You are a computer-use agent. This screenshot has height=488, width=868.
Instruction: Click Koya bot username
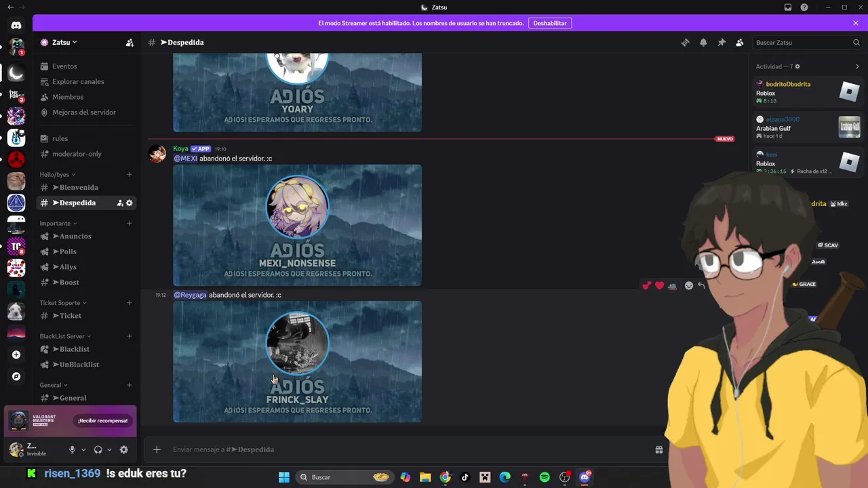click(x=180, y=148)
